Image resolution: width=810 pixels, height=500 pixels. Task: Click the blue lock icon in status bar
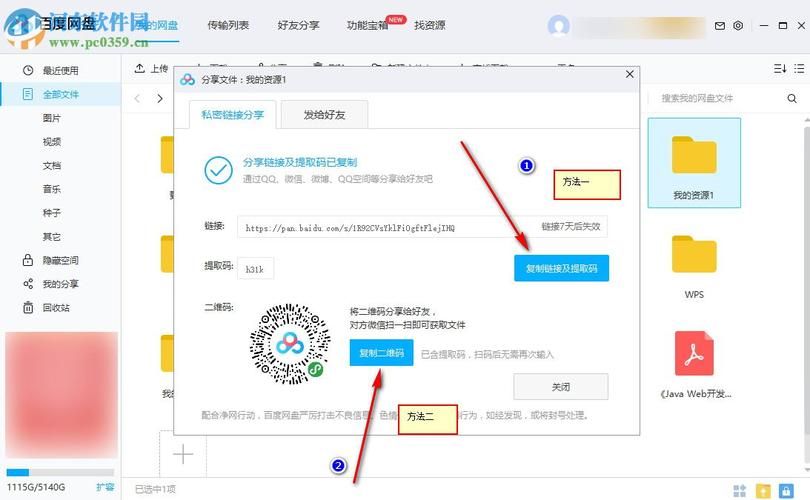coord(786,490)
